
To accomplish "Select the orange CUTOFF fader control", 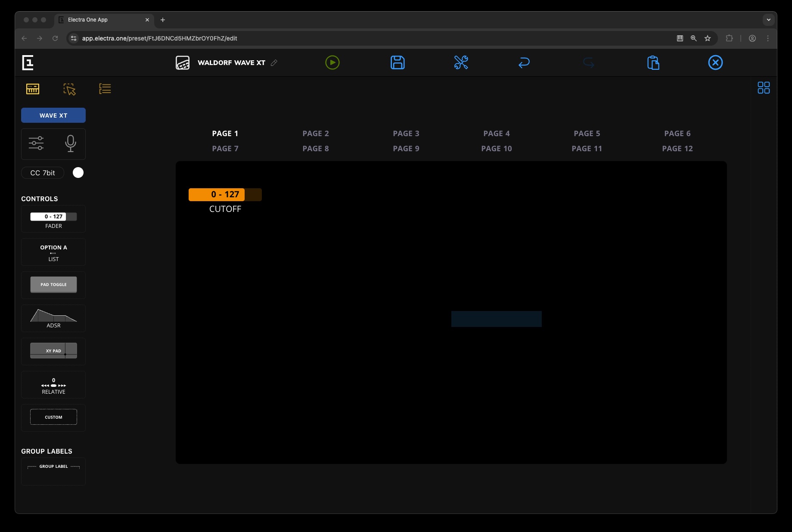I will pos(225,195).
